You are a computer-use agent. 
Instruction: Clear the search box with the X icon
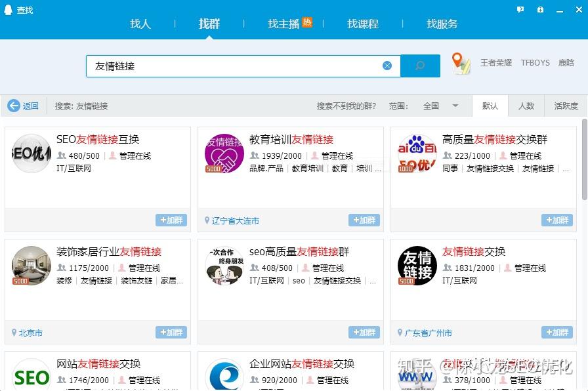(387, 65)
